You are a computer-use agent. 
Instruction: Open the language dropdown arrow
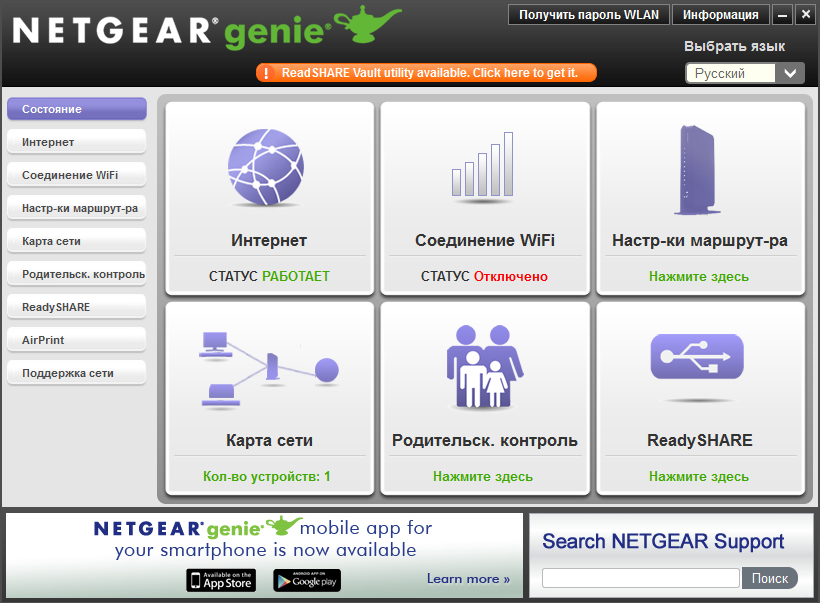pyautogui.click(x=790, y=73)
